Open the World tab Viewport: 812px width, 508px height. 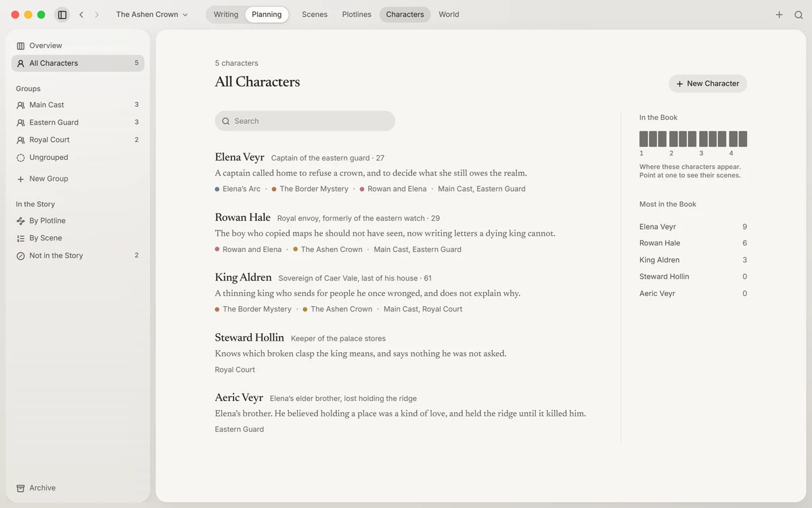pyautogui.click(x=449, y=14)
